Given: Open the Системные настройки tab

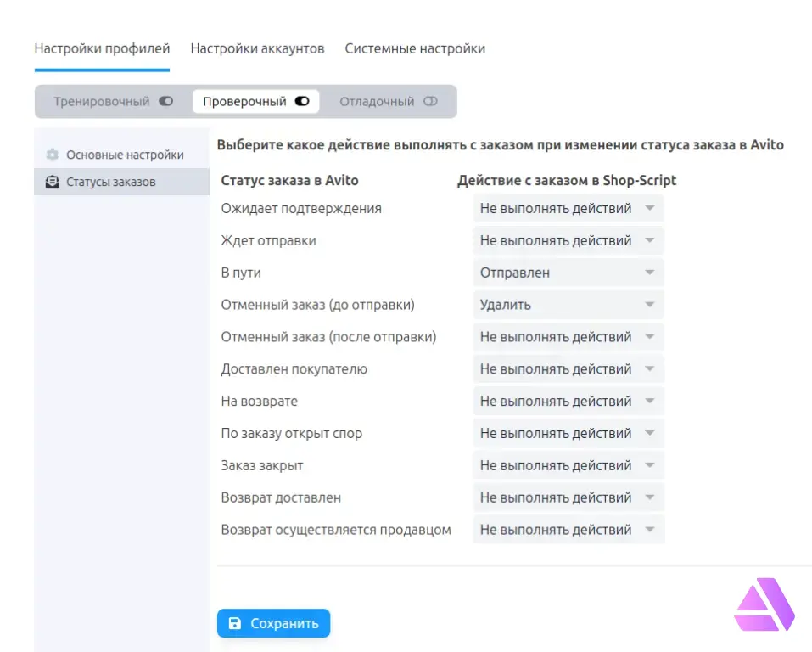Looking at the screenshot, I should point(413,48).
